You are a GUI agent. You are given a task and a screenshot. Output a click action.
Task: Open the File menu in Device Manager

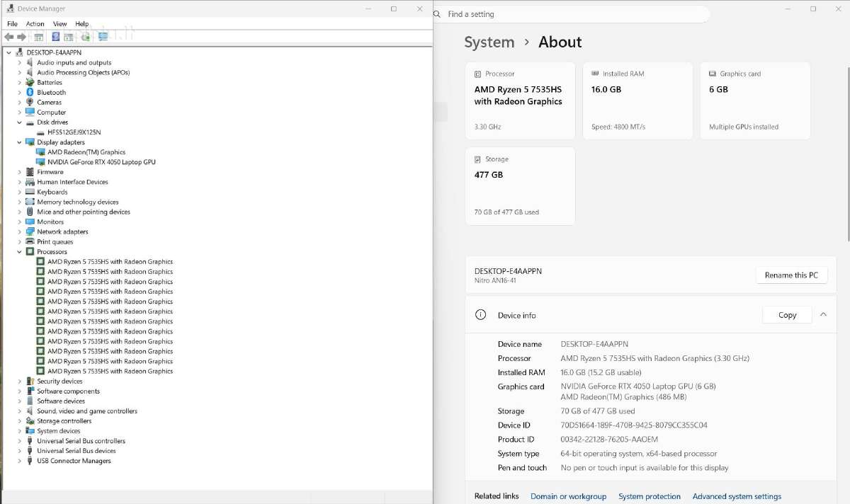pyautogui.click(x=12, y=23)
